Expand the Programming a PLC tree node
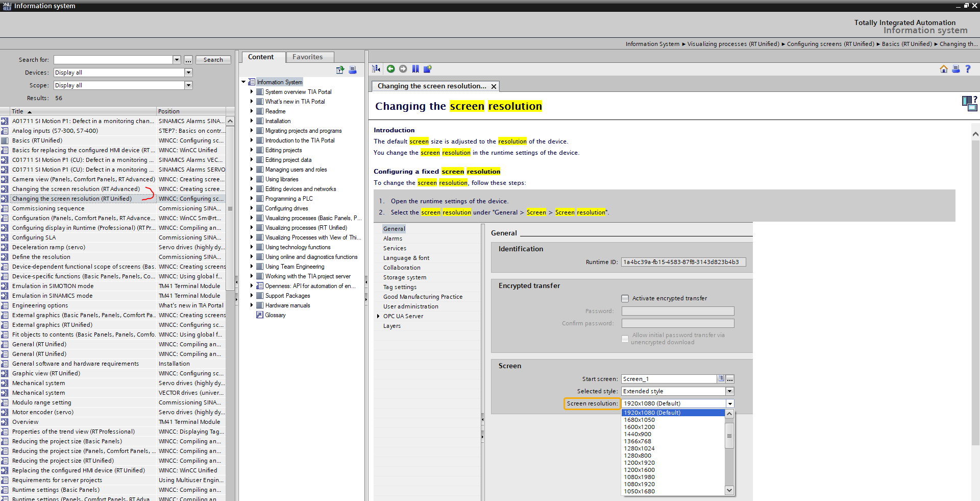This screenshot has width=980, height=501. click(252, 199)
